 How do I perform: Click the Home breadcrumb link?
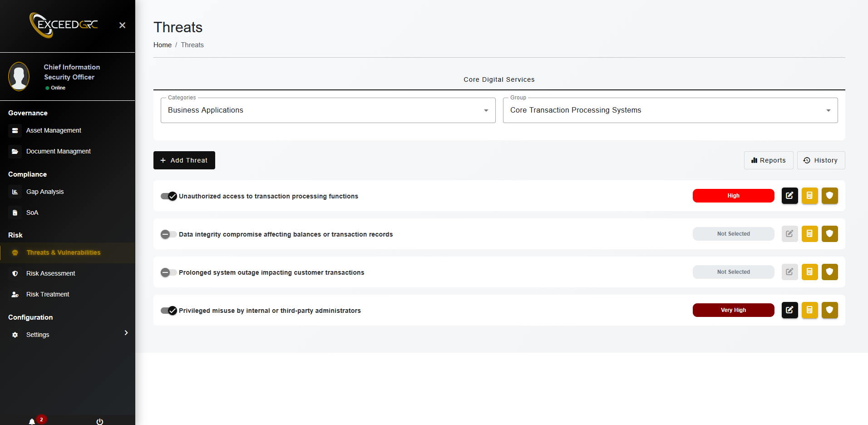[163, 45]
